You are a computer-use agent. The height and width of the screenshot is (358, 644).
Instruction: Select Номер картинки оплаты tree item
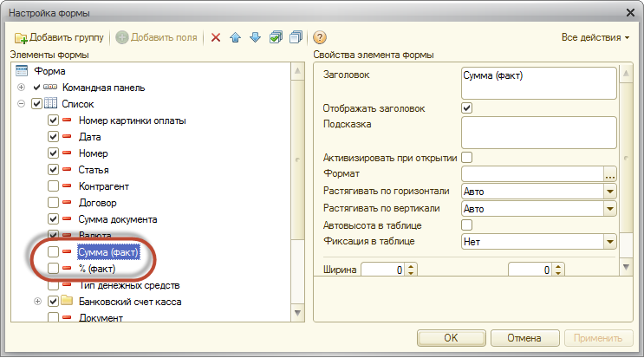[x=133, y=120]
